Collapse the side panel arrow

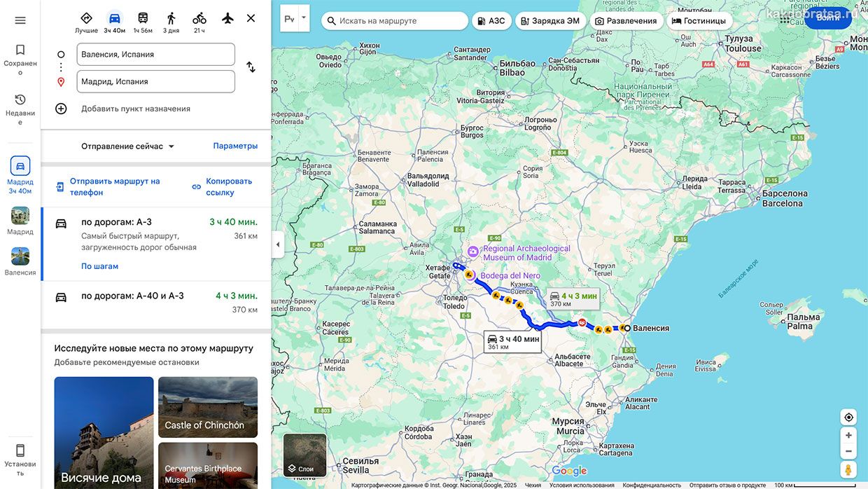pyautogui.click(x=278, y=245)
